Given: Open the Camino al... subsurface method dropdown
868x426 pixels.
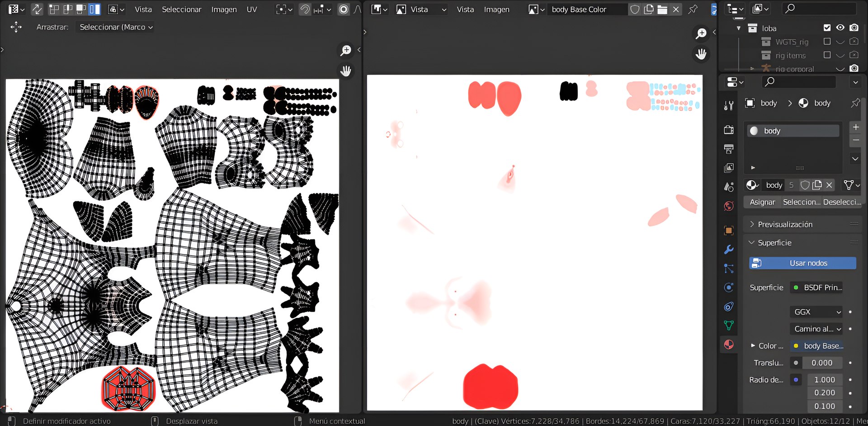Looking at the screenshot, I should click(816, 329).
